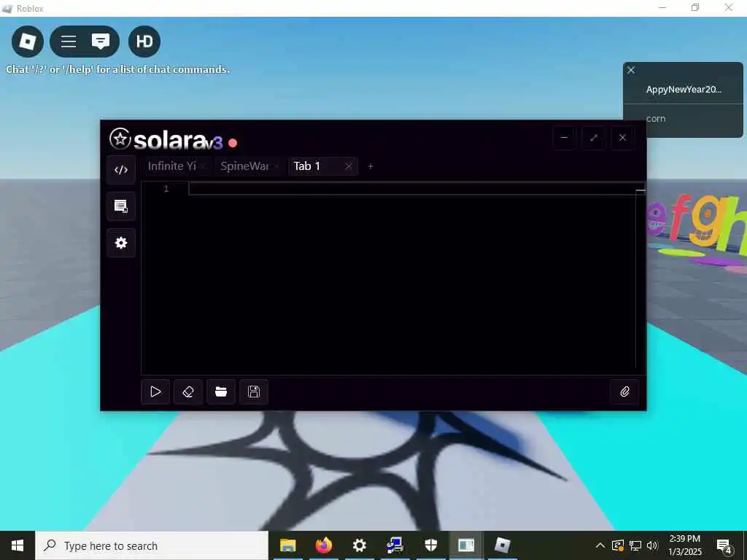Switch to the SpineWar tab
The height and width of the screenshot is (560, 747).
coord(245,166)
